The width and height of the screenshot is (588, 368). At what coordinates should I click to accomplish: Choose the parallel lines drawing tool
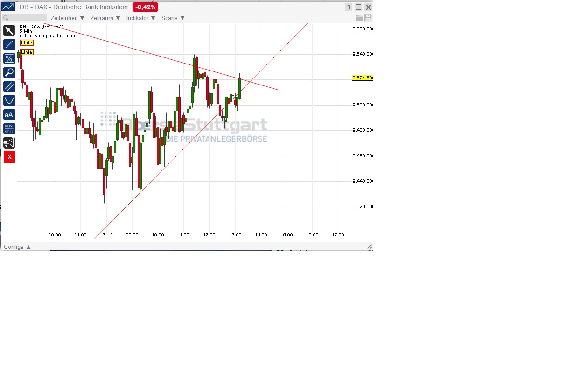(9, 86)
